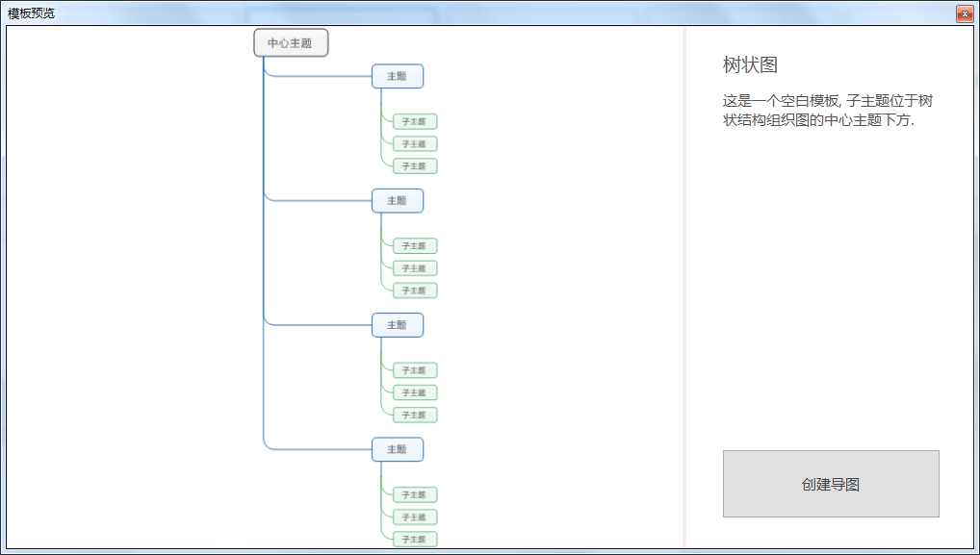Select the bottom 主题 branch node

tap(397, 449)
